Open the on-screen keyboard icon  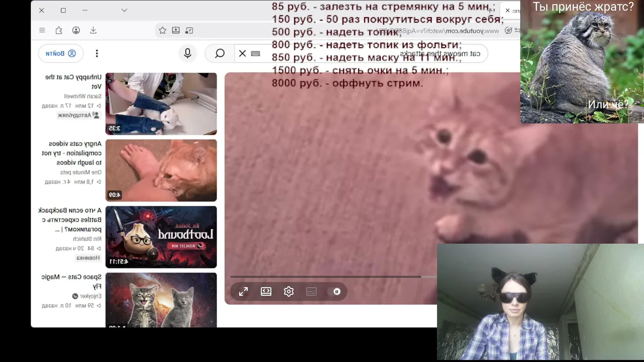(x=256, y=53)
